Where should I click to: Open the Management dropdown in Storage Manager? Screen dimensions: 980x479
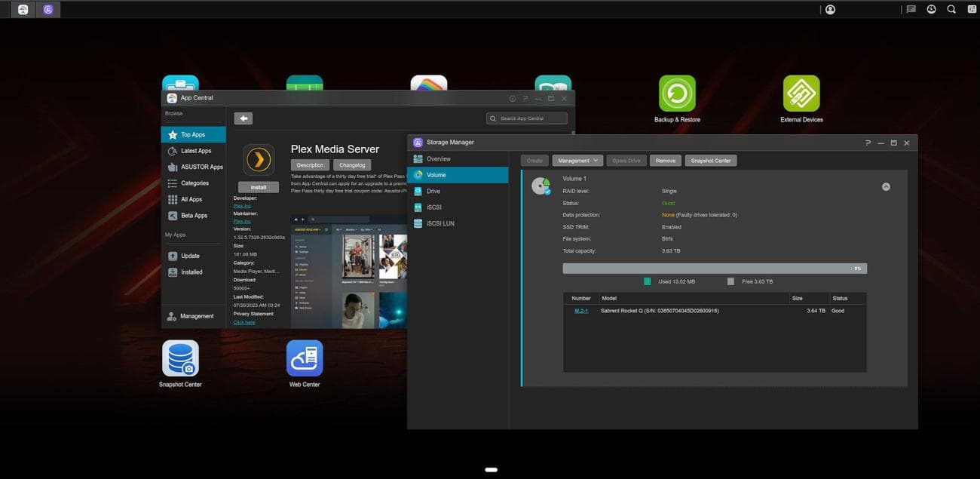click(x=577, y=160)
